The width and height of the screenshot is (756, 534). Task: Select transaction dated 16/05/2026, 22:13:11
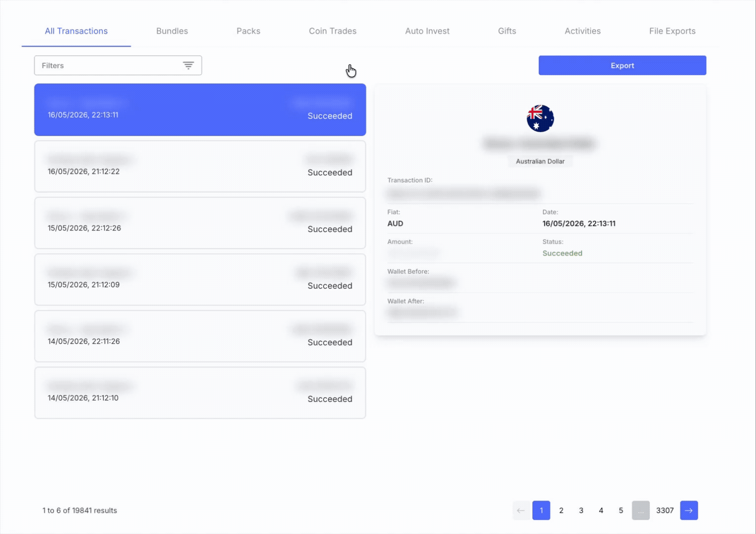200,110
